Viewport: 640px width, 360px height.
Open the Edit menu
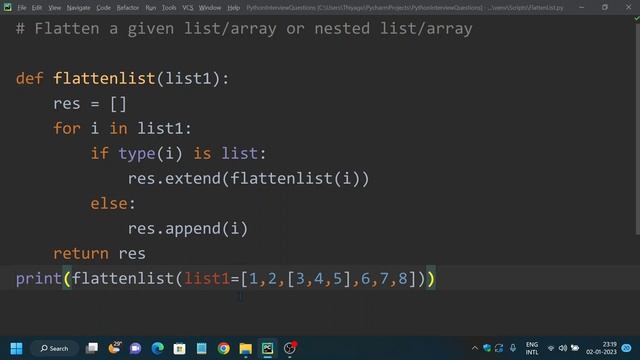coord(37,8)
